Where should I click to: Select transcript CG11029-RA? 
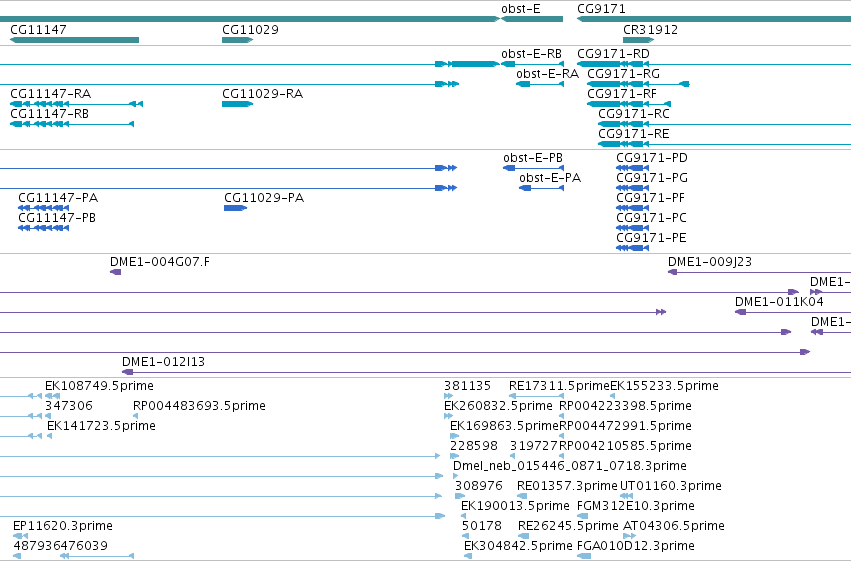click(237, 104)
